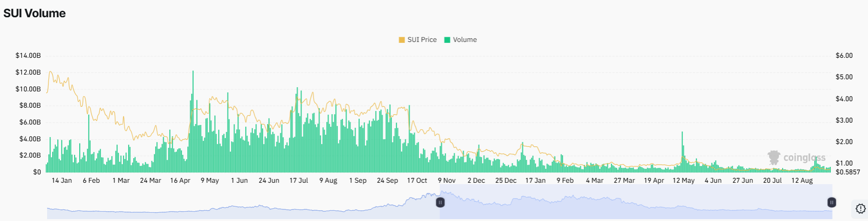
Task: Click the $4.00B volume axis label
Action: point(30,139)
